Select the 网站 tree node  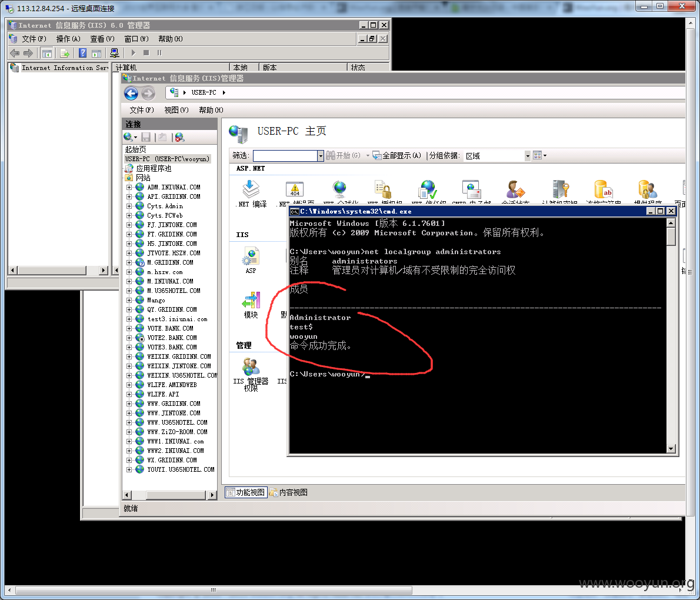pyautogui.click(x=143, y=178)
